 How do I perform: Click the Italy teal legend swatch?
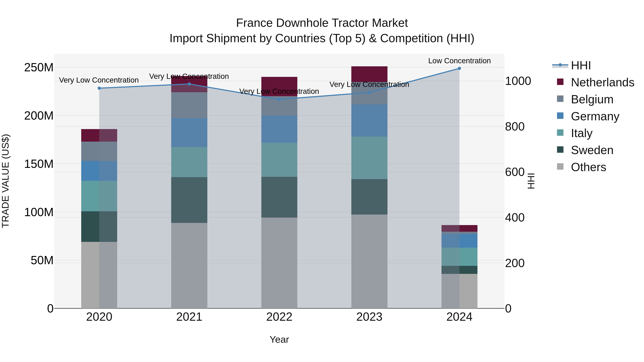pos(560,133)
